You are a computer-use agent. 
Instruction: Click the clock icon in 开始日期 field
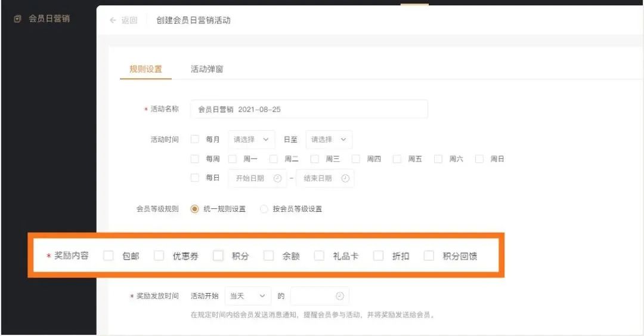[x=278, y=178]
